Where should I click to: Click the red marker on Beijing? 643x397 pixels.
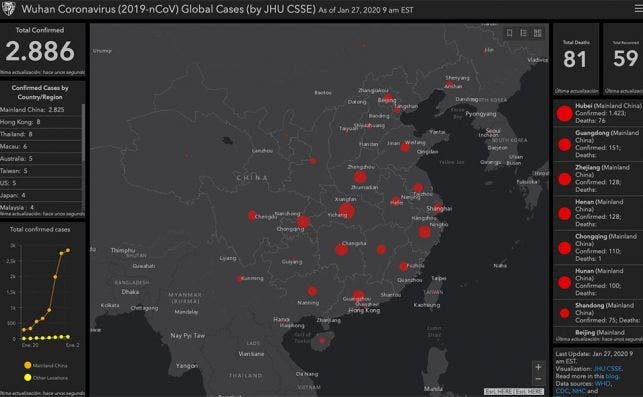[x=388, y=99]
